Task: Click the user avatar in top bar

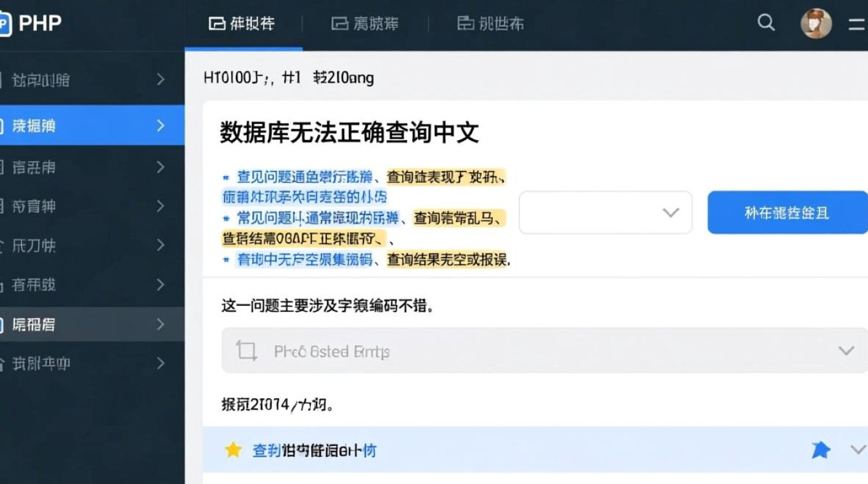Action: 816,23
